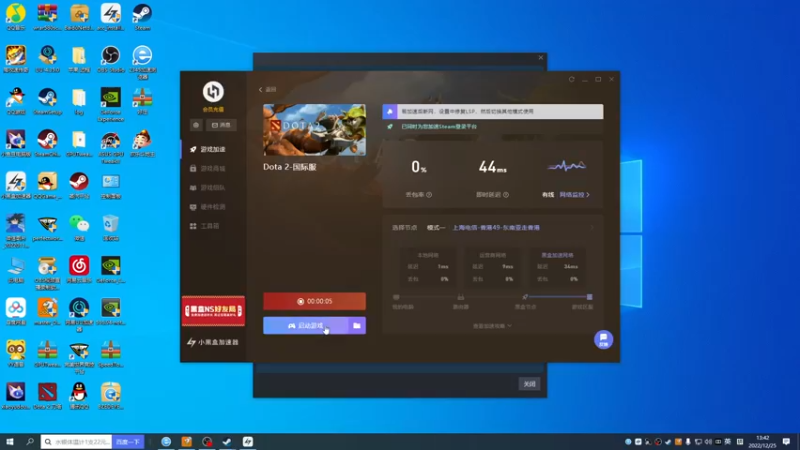Open the accelerator icon on the taskbar
The image size is (800, 450).
(247, 442)
